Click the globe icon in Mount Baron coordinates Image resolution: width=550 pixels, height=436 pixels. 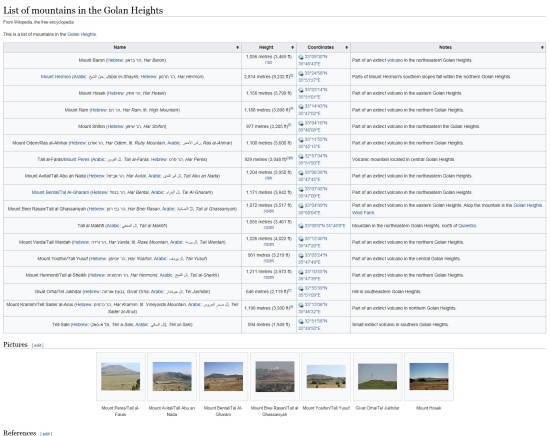(x=301, y=57)
